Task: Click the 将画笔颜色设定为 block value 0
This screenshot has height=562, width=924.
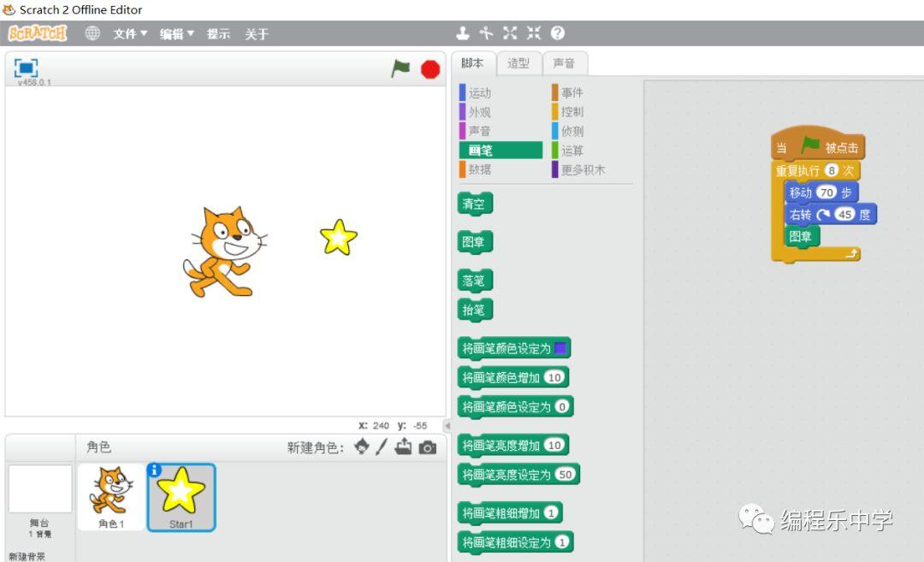Action: [562, 406]
